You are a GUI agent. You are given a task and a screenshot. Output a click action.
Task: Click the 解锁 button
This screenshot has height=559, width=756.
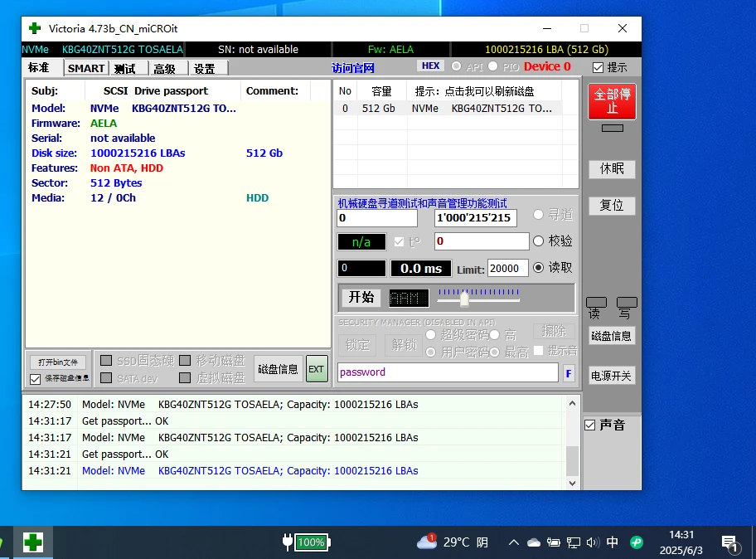click(x=404, y=345)
